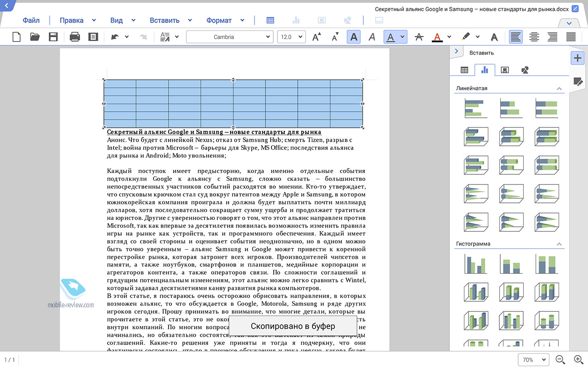The width and height of the screenshot is (588, 368).
Task: Switch to chart tab in Вставить panel
Action: pyautogui.click(x=485, y=70)
